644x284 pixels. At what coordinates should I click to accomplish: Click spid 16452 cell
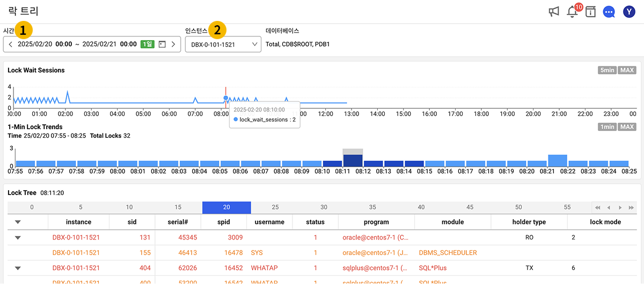[224, 268]
